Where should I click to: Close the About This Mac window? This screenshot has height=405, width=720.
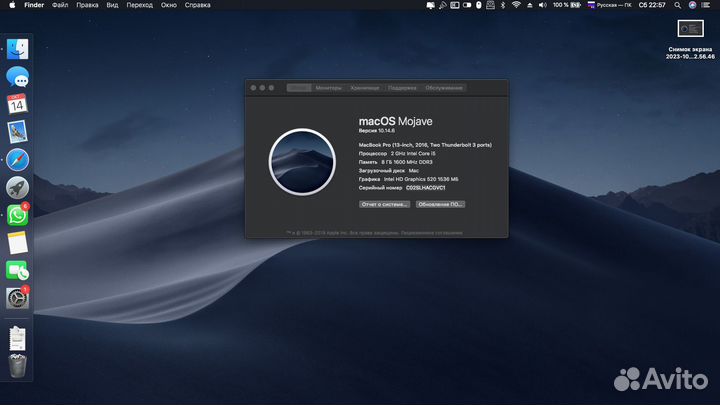point(253,88)
